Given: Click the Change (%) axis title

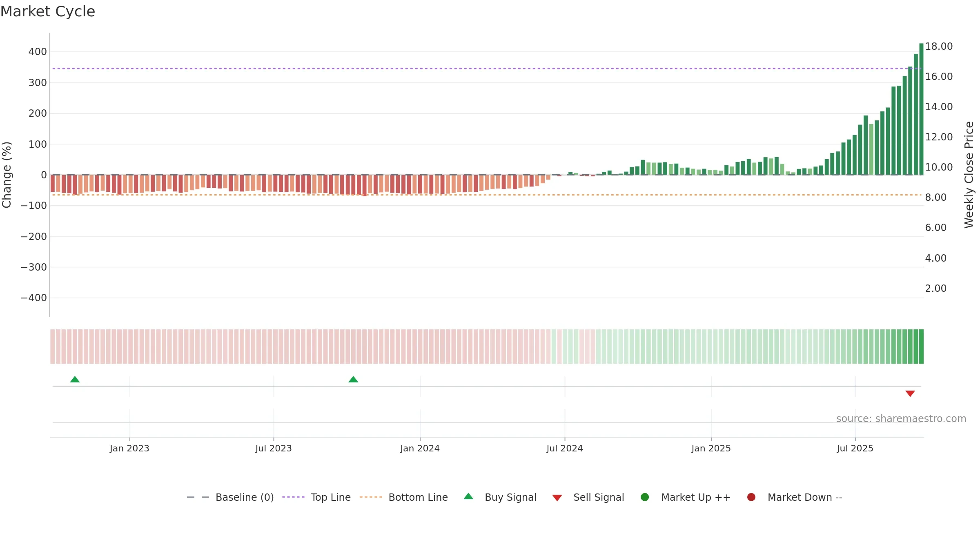Looking at the screenshot, I should pyautogui.click(x=7, y=175).
